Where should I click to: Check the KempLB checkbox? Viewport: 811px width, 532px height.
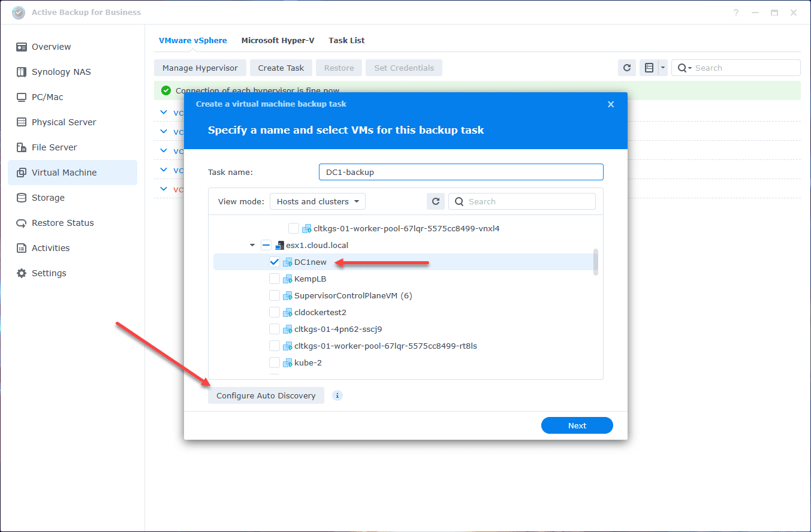[x=275, y=279]
